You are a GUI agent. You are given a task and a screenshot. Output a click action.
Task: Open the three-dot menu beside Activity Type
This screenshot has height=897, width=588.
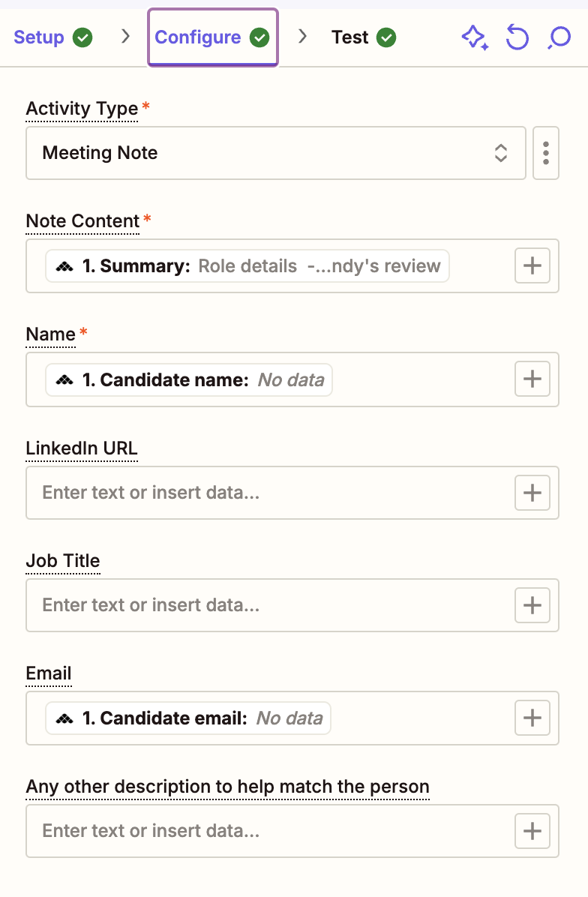click(546, 153)
